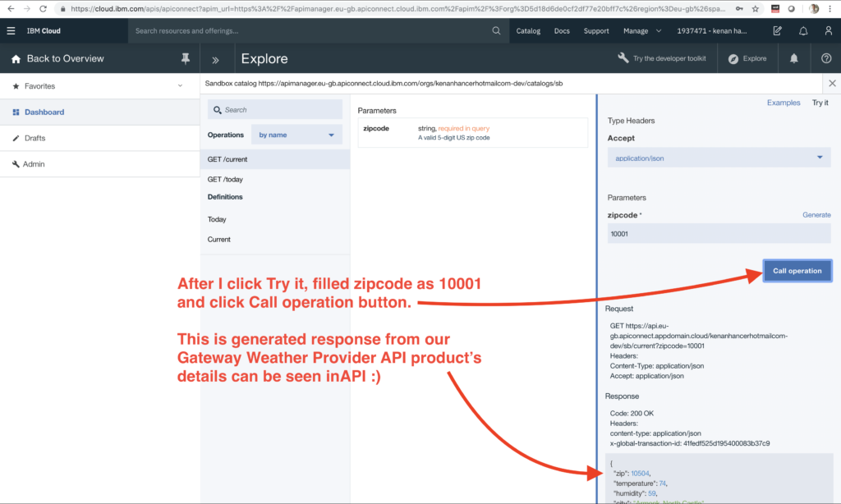Click the browser back arrow

tap(11, 8)
